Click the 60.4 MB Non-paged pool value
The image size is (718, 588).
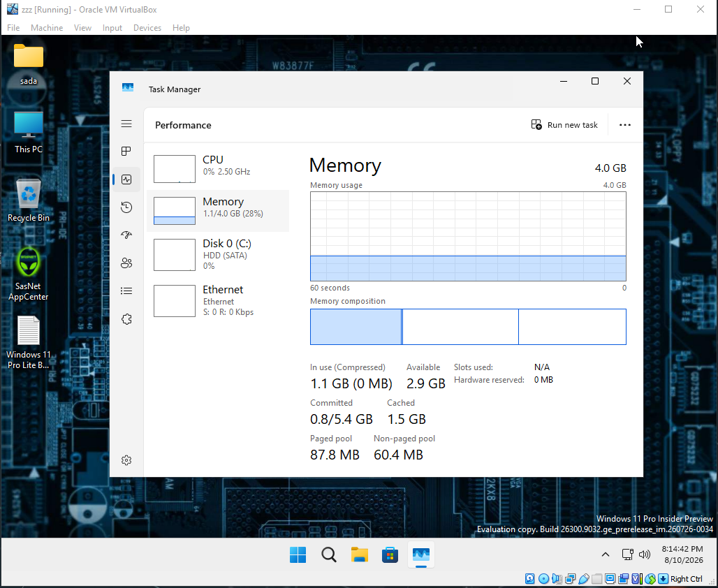(x=398, y=455)
